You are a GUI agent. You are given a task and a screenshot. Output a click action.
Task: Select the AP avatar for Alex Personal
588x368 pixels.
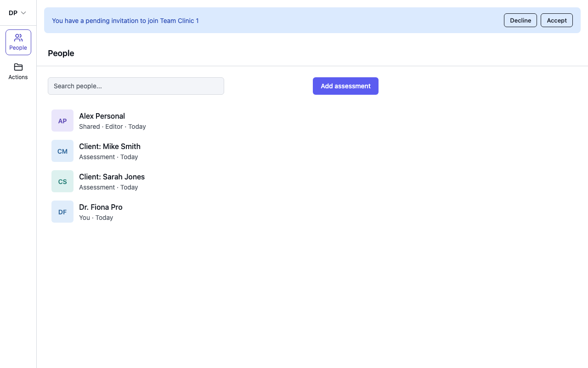(x=62, y=121)
